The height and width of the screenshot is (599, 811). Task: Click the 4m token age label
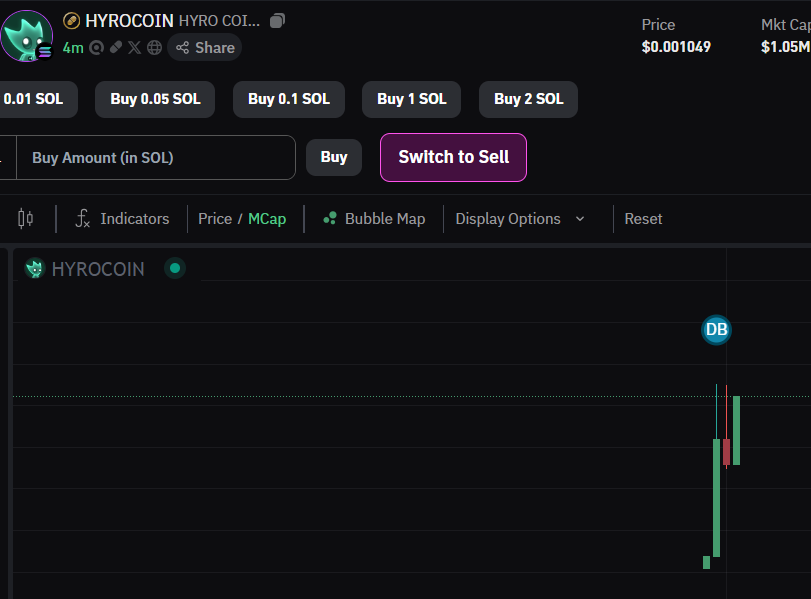click(73, 48)
